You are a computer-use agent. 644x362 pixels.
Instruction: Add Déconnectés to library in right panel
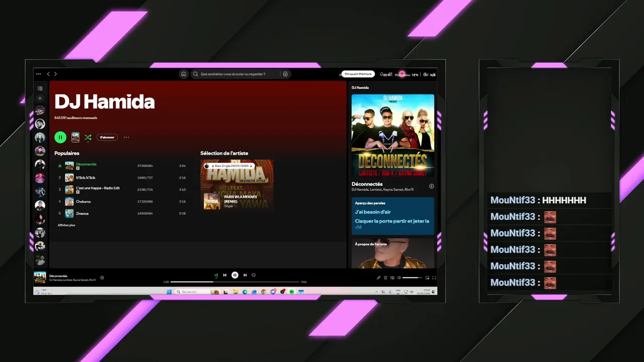pos(431,186)
